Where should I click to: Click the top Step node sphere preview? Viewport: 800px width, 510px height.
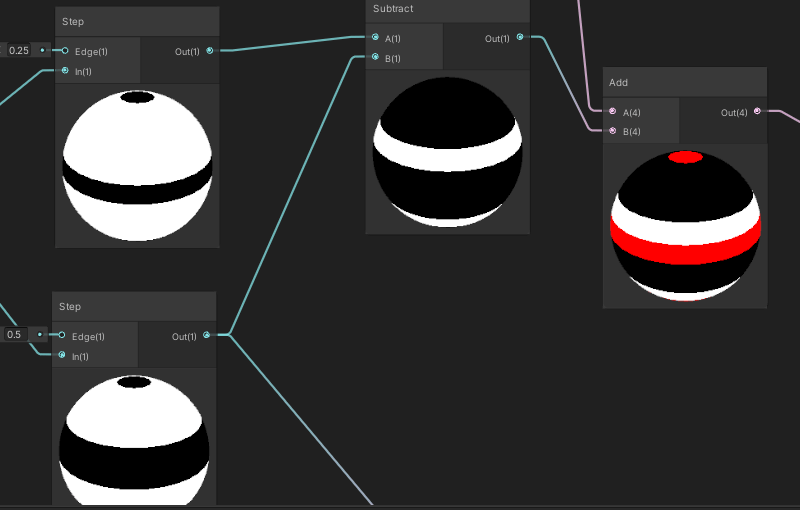[137, 166]
